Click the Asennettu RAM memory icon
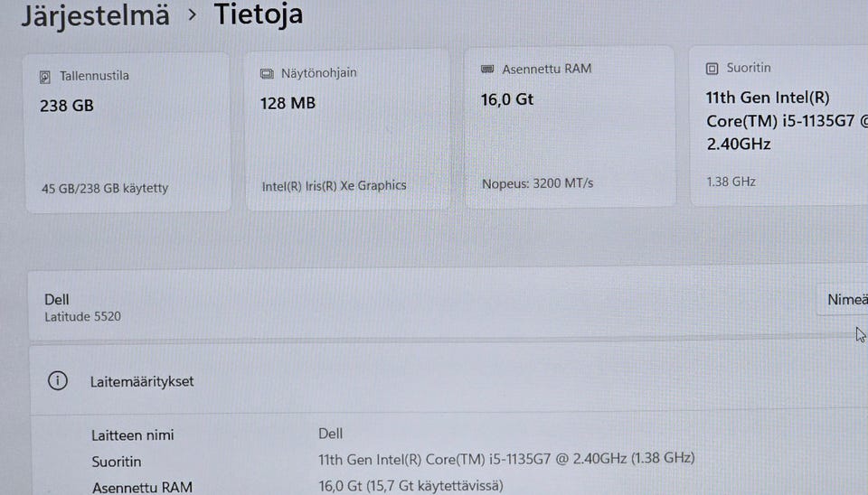The width and height of the screenshot is (868, 495). pyautogui.click(x=487, y=70)
